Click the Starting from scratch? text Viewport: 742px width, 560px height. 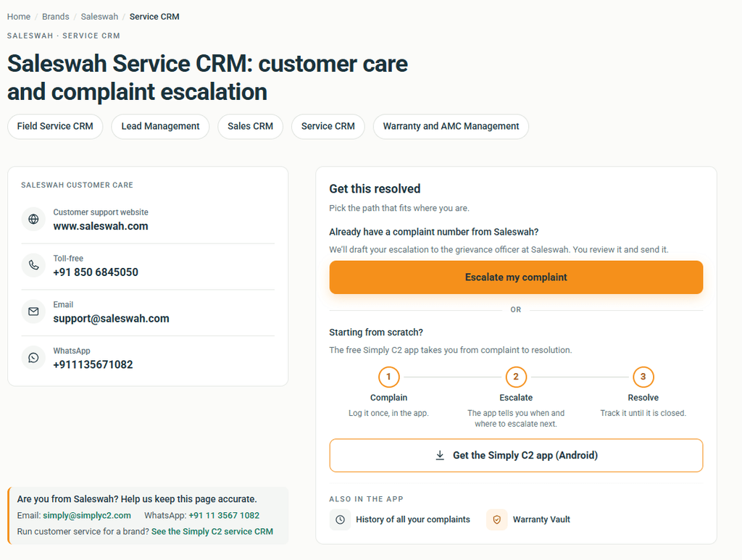coord(376,333)
